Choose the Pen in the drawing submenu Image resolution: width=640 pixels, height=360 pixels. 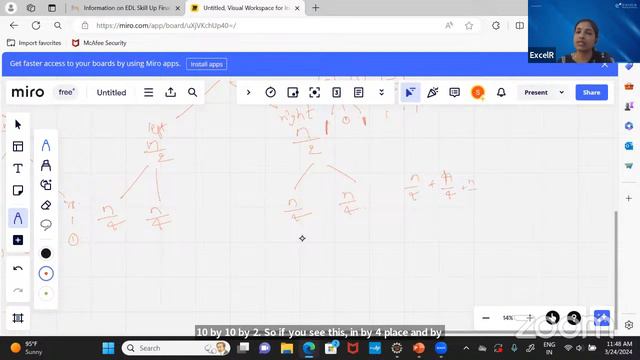46,145
